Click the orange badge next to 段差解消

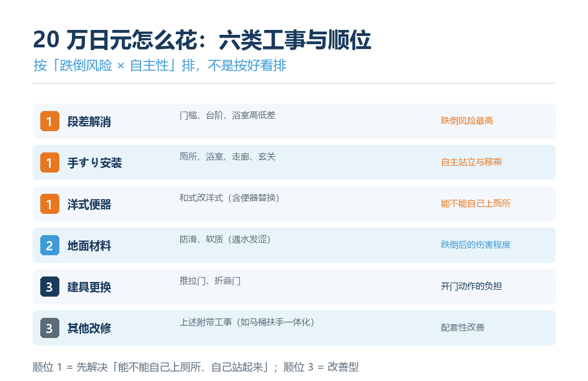[x=50, y=121]
